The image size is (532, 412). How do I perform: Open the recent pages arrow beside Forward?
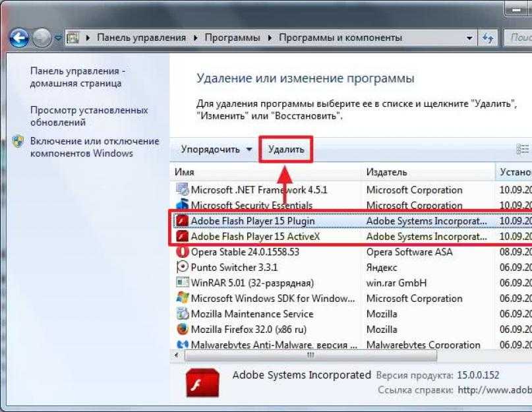click(58, 38)
